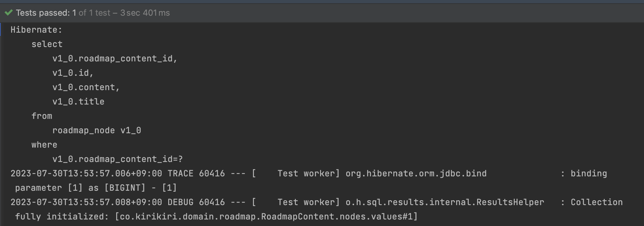
Task: Click 'o.h.sql.results.internal.ResultsHelper' logger name
Action: (x=445, y=202)
